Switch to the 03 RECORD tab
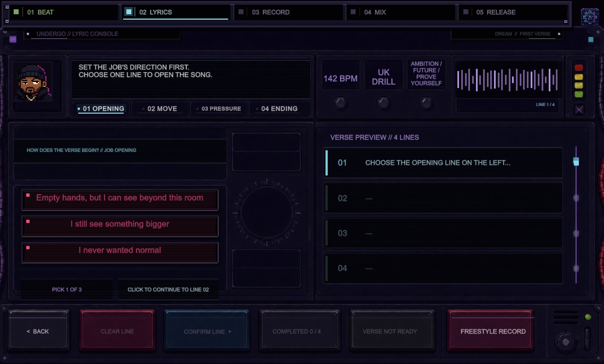Viewport: 604px width, 364px height. [x=289, y=12]
